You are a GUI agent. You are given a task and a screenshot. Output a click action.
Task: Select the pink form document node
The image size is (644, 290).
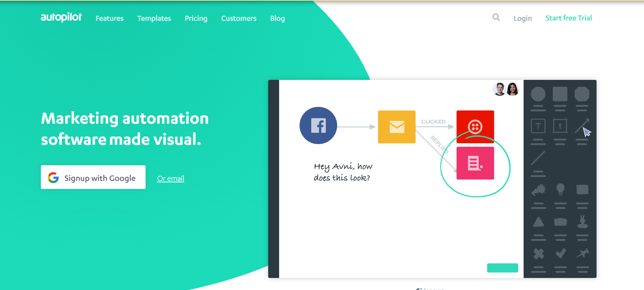(475, 163)
